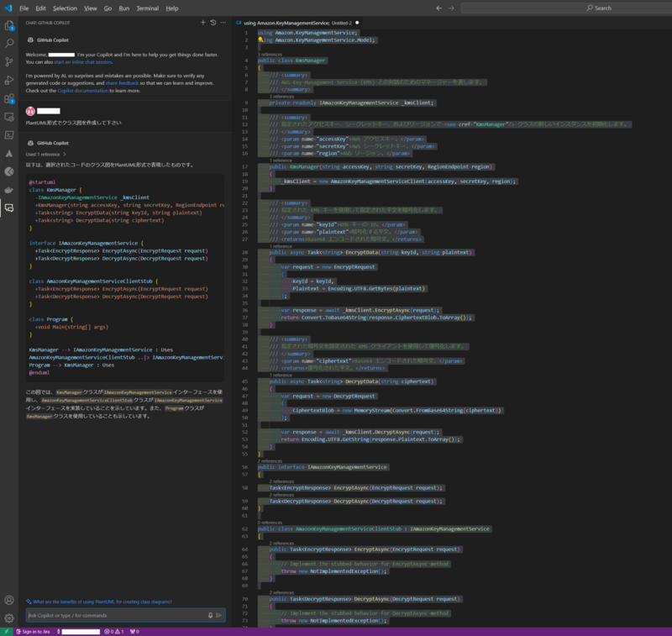The image size is (672, 636).
Task: Click the @enduml line in the chat code block
Action: point(39,373)
